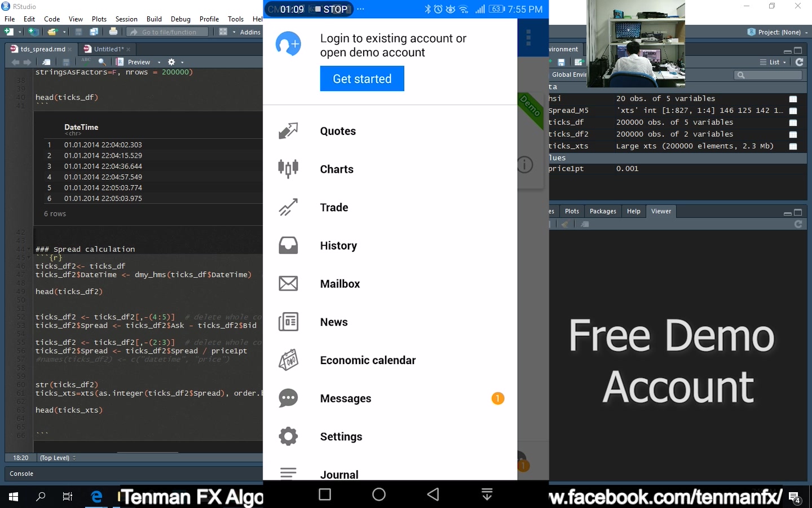Click RStudio Save All icon
The height and width of the screenshot is (508, 812).
[94, 32]
